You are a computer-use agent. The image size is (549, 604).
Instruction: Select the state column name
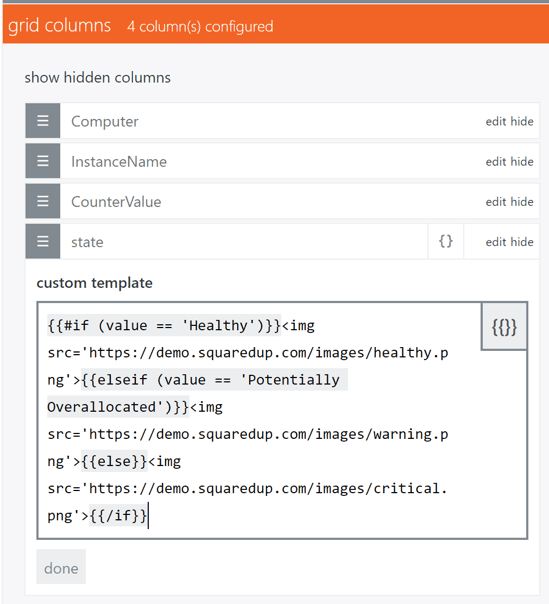pyautogui.click(x=87, y=242)
